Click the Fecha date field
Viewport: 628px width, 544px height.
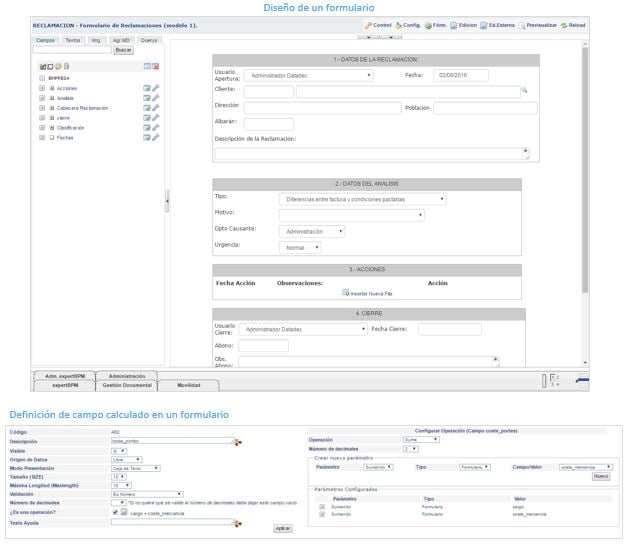(x=461, y=75)
